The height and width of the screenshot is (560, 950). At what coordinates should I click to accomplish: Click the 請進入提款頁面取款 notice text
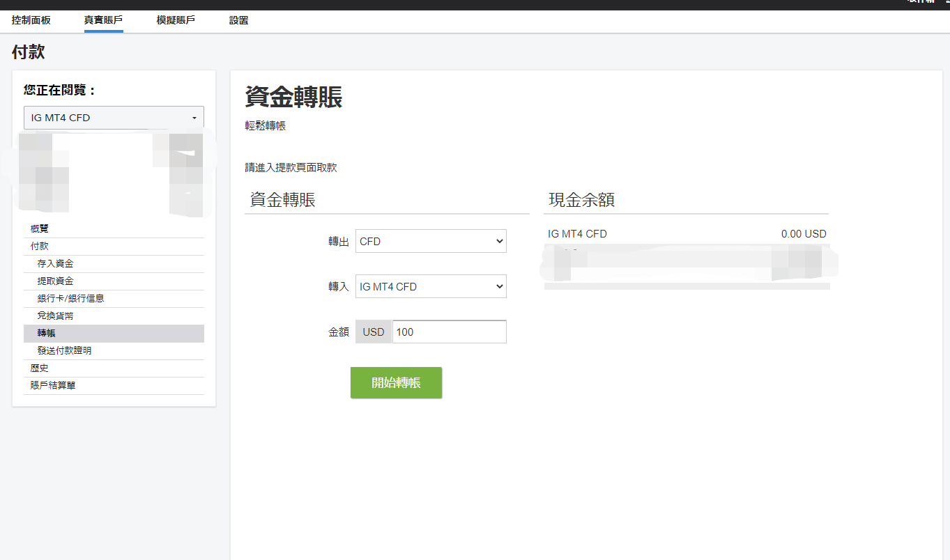291,168
